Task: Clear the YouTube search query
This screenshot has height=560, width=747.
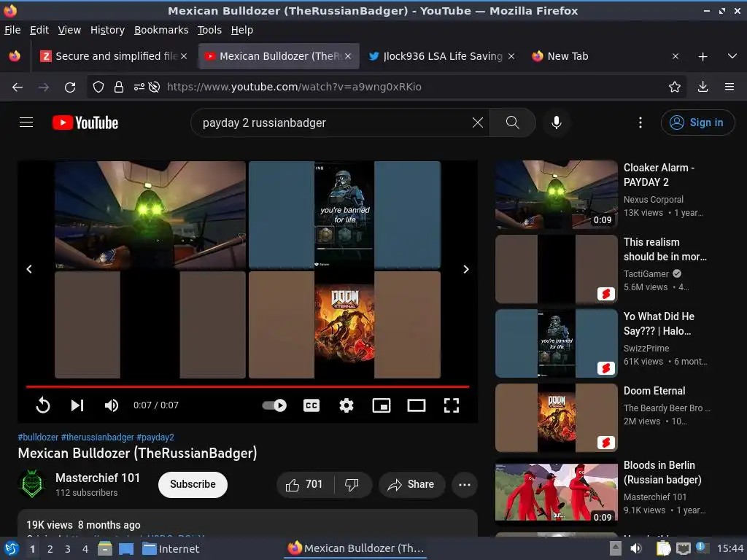Action: click(477, 122)
